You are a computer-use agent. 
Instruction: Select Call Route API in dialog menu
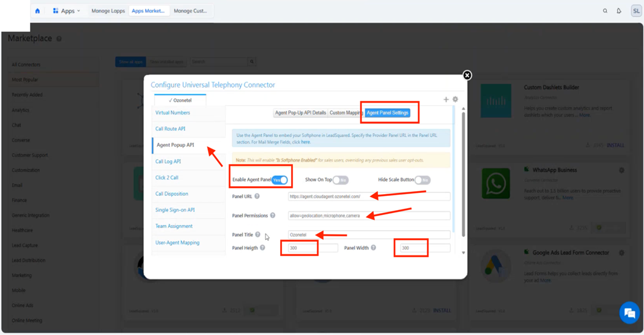pyautogui.click(x=170, y=129)
